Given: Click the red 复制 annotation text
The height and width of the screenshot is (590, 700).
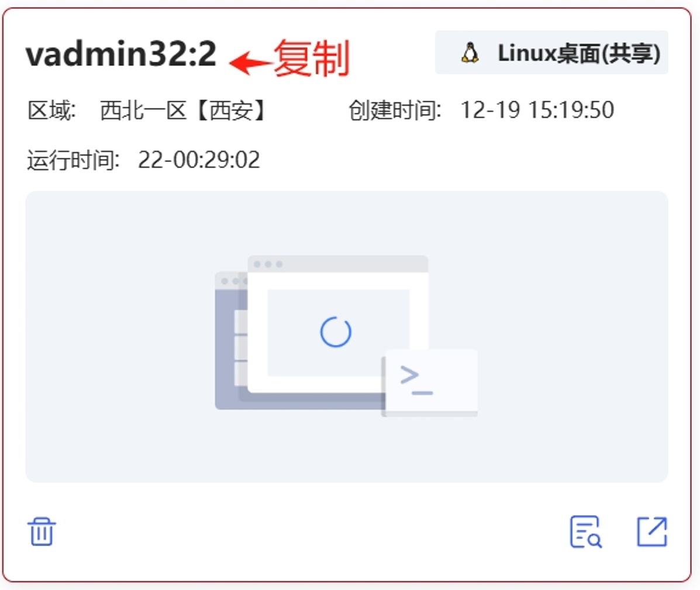Looking at the screenshot, I should click(312, 58).
